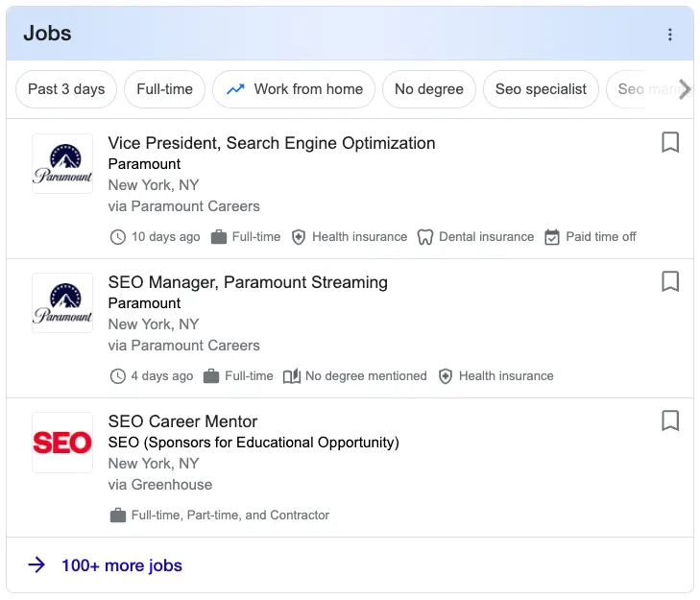This screenshot has height=600, width=700.
Task: Click shield icon for Health insurance in Vice President listing
Action: pyautogui.click(x=299, y=237)
